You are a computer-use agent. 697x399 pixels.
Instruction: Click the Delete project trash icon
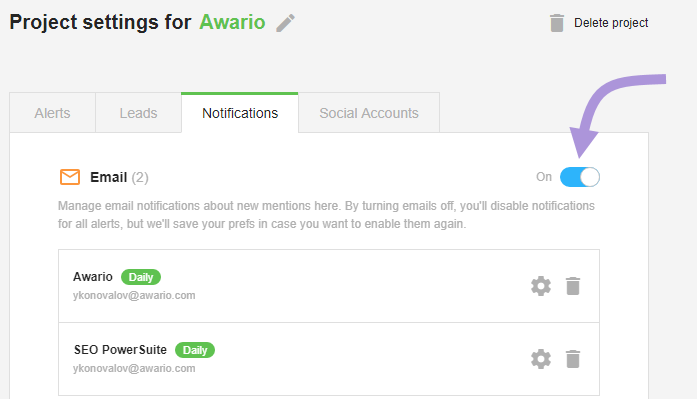click(x=557, y=23)
